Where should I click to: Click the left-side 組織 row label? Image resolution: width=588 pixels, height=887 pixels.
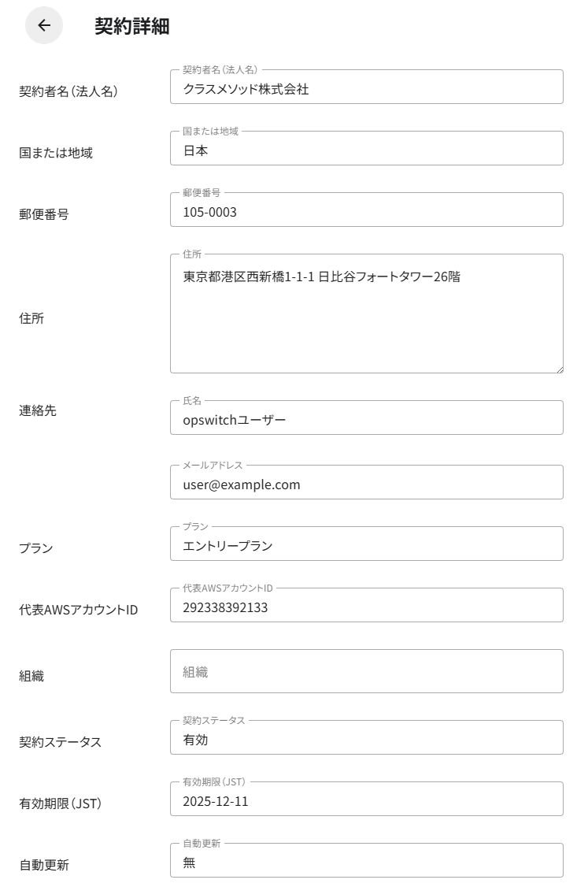click(x=31, y=675)
